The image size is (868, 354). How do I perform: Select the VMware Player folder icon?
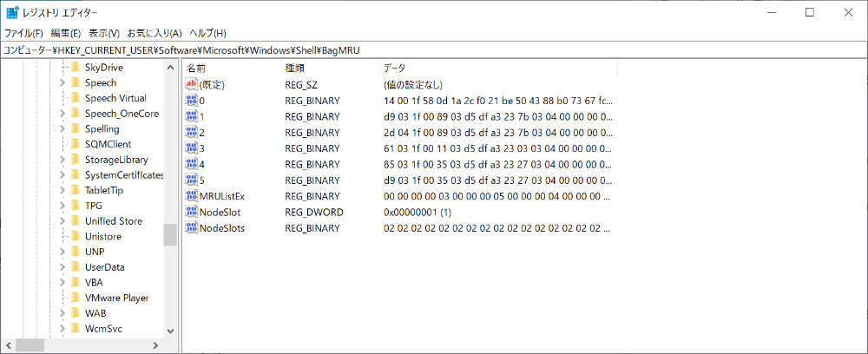coord(76,298)
